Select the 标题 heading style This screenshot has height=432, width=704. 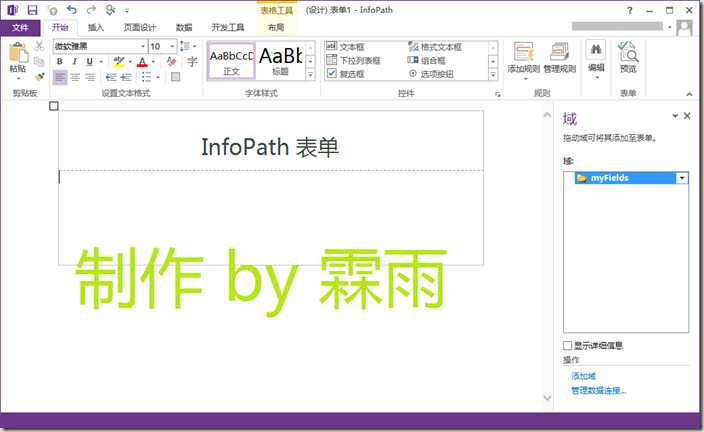(x=280, y=62)
